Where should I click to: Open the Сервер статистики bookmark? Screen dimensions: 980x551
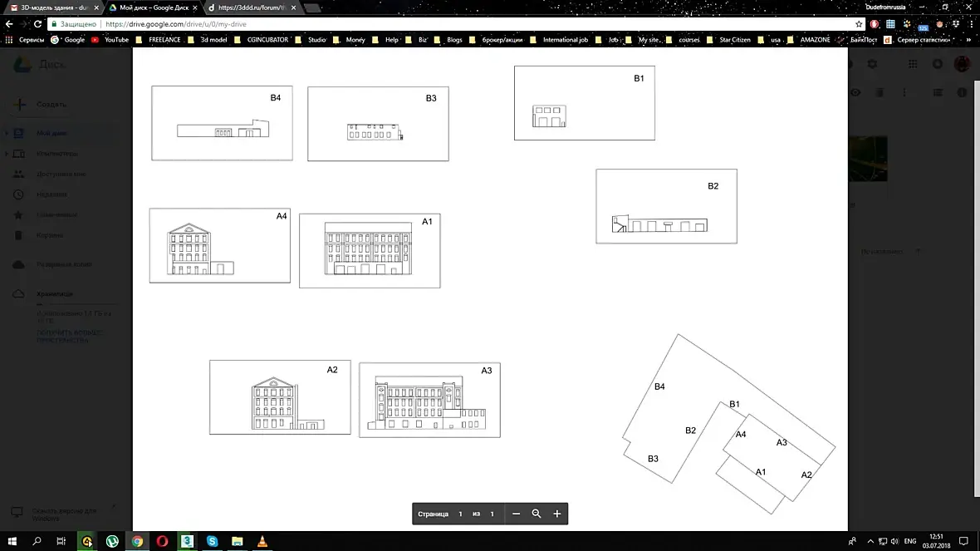point(918,39)
